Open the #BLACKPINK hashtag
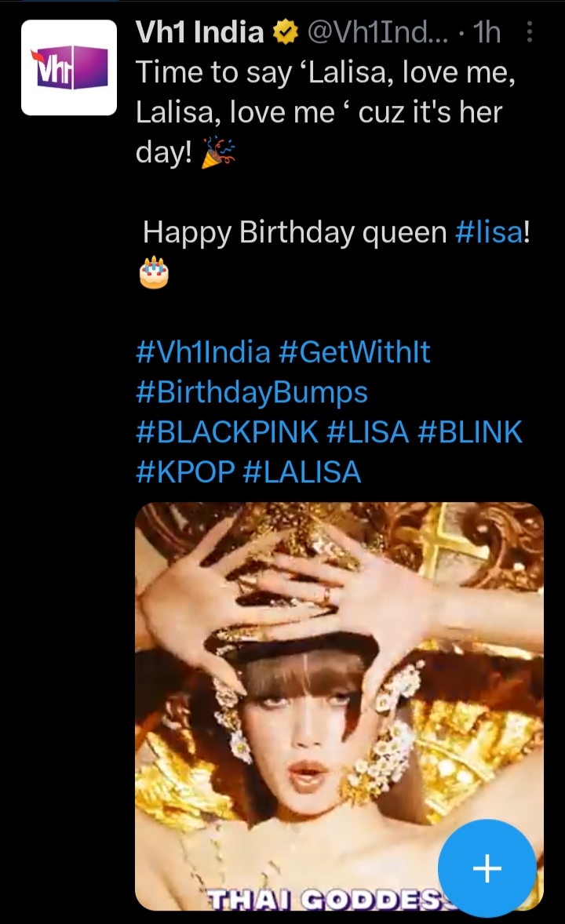565x924 pixels. [x=227, y=432]
